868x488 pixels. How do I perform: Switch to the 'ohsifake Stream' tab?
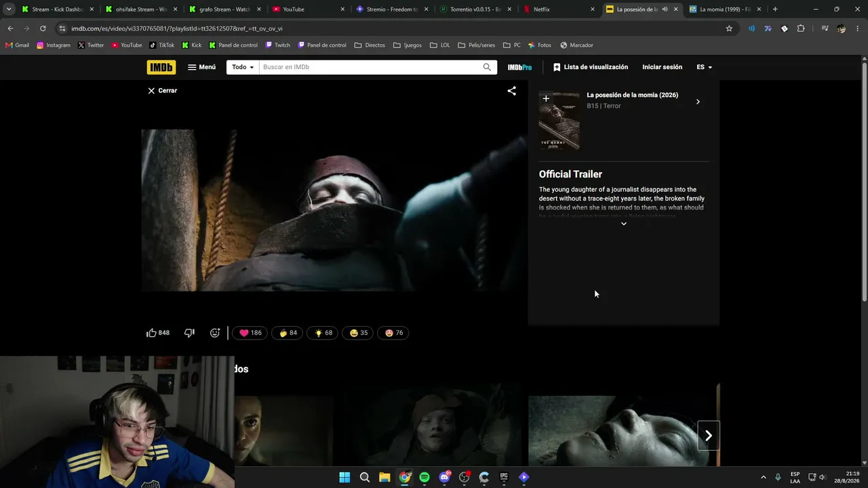click(141, 9)
